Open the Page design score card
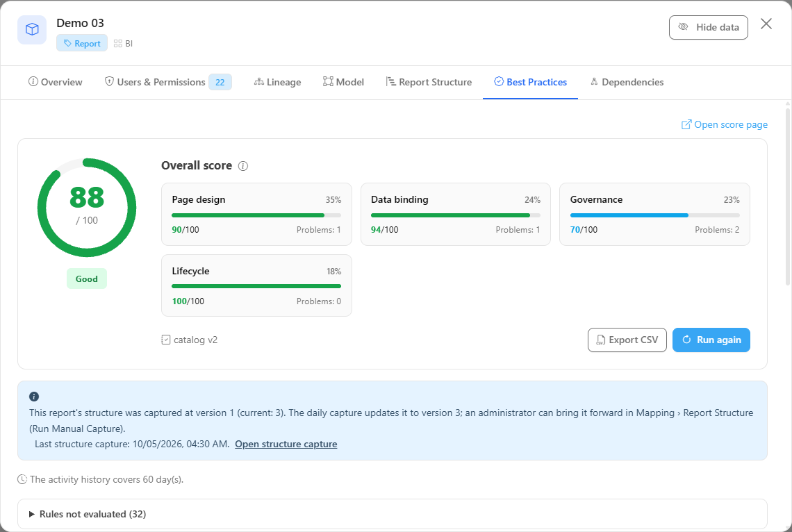Screen dimensions: 792x532 point(256,214)
